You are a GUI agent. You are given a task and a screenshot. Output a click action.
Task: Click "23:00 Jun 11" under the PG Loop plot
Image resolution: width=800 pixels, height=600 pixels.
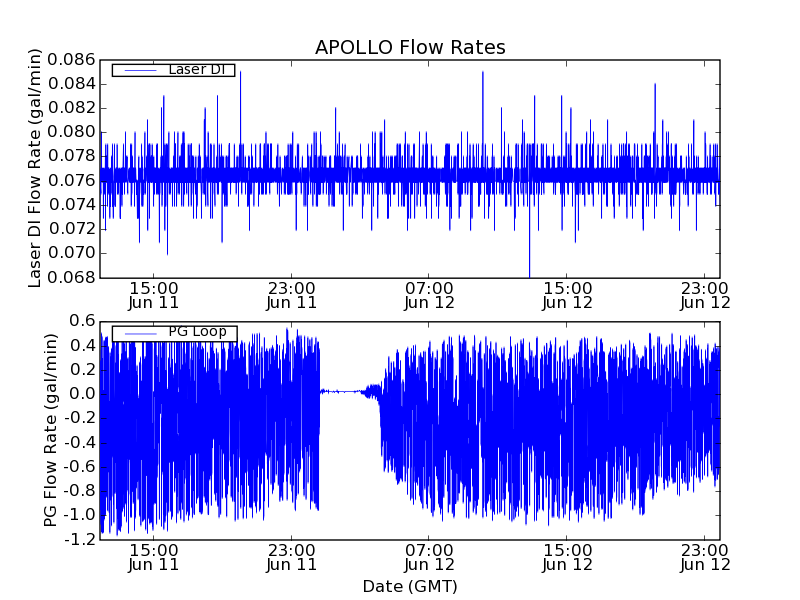291,558
